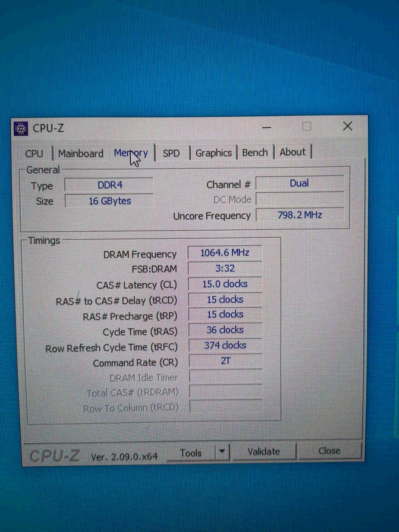This screenshot has width=399, height=532.
Task: Click the CPU-Z app icon in title bar
Action: 21,129
